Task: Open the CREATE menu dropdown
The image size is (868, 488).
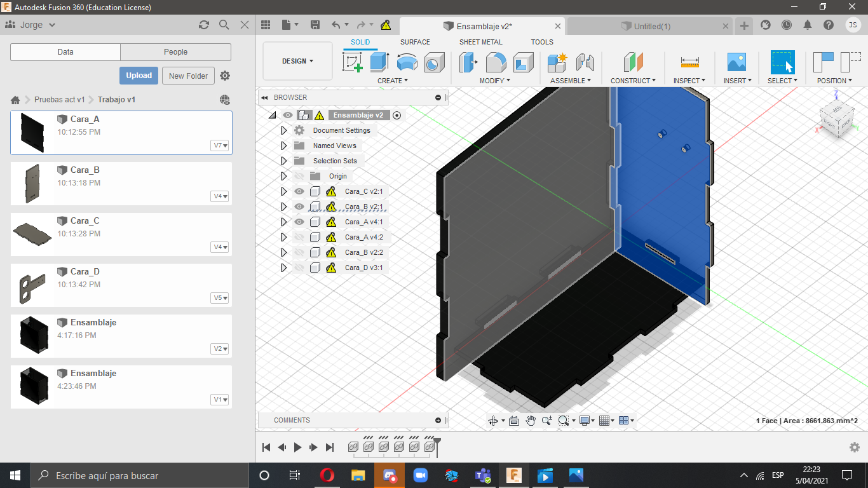Action: tap(393, 81)
